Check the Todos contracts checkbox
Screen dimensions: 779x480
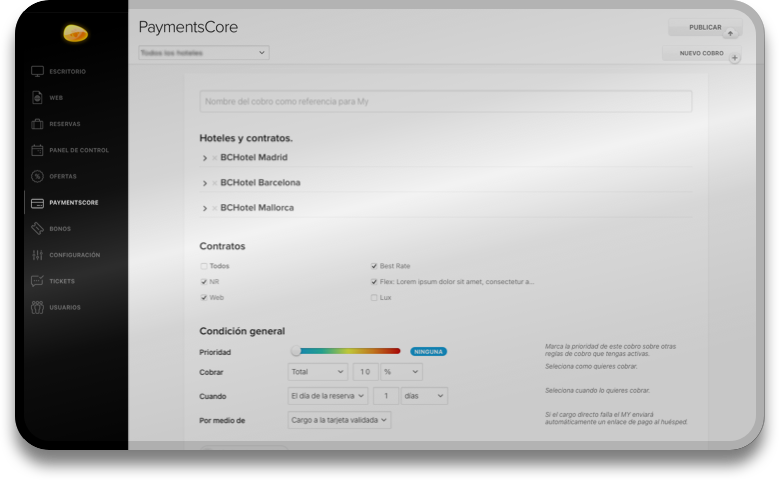coord(204,266)
